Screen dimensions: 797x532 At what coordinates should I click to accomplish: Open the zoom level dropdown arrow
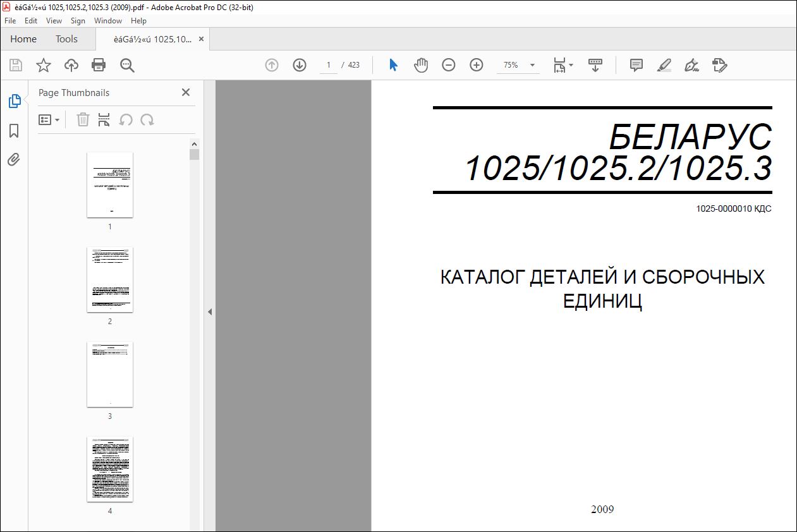click(x=532, y=65)
